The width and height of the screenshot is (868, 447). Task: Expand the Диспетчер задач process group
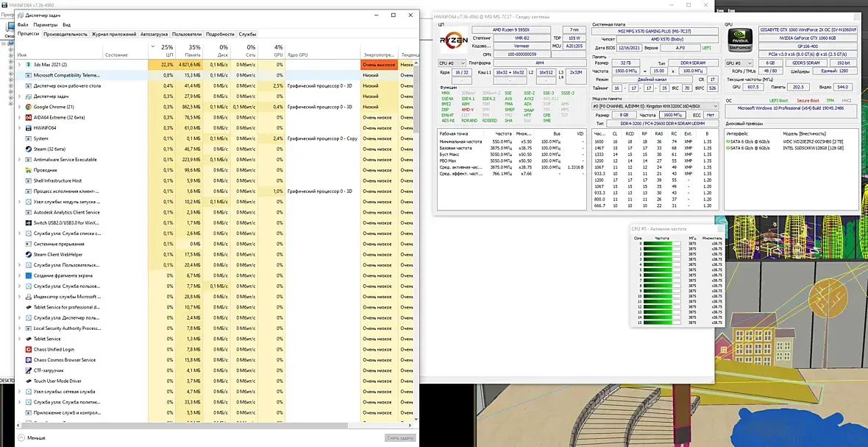point(20,96)
